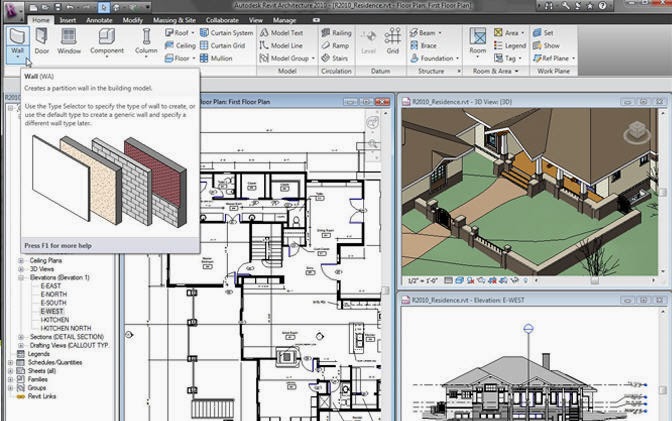Viewport: 672px width, 421px height.
Task: Select the Level datum tool
Action: pos(368,42)
